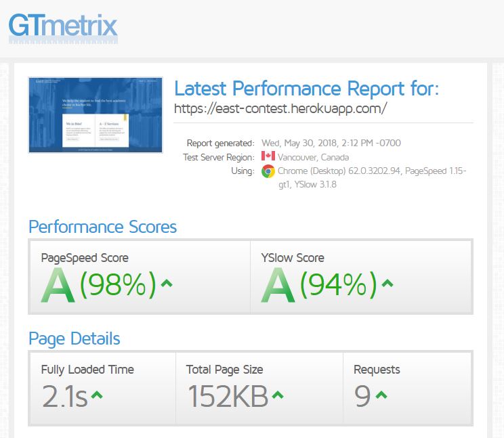The height and width of the screenshot is (438, 504).
Task: Click the PageSpeed grade letter A
Action: (58, 286)
